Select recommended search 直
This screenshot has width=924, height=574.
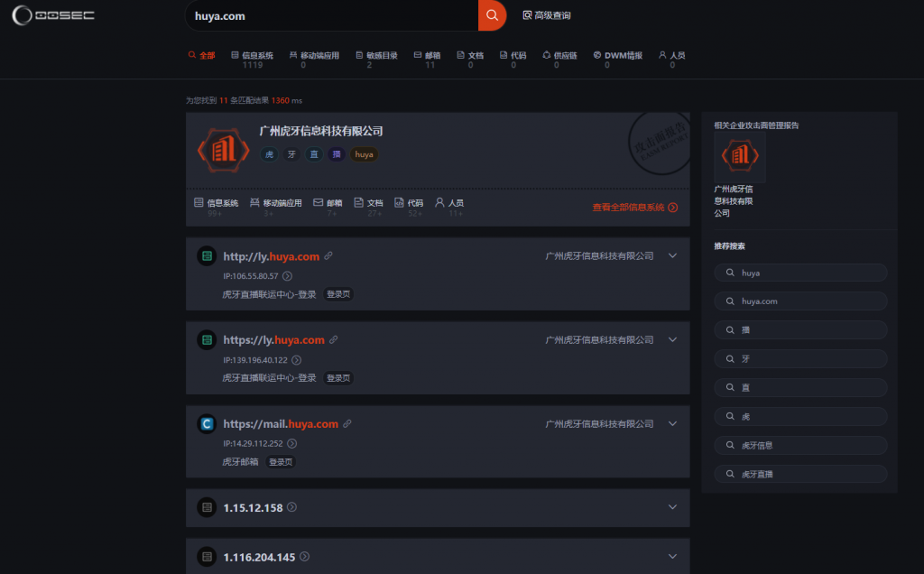point(800,388)
